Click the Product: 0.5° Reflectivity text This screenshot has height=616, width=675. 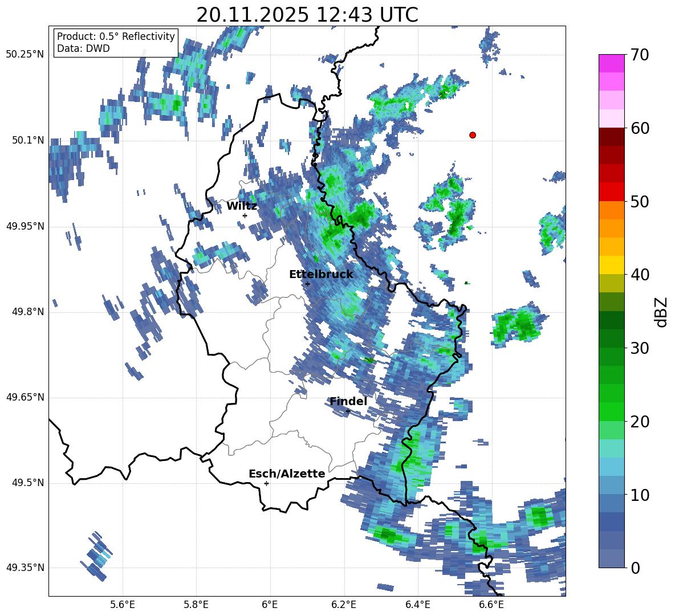click(x=116, y=36)
